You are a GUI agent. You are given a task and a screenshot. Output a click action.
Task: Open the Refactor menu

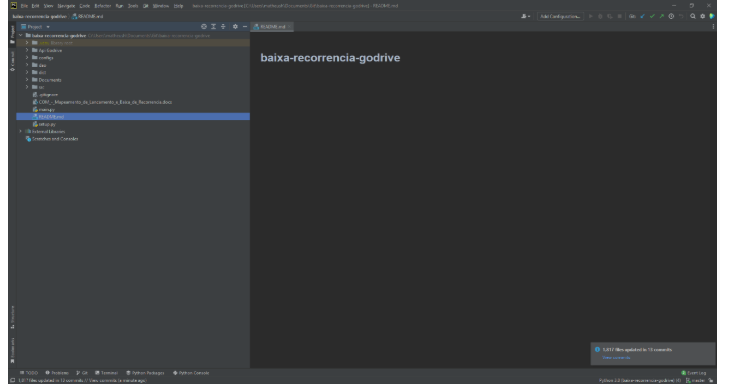coord(103,6)
